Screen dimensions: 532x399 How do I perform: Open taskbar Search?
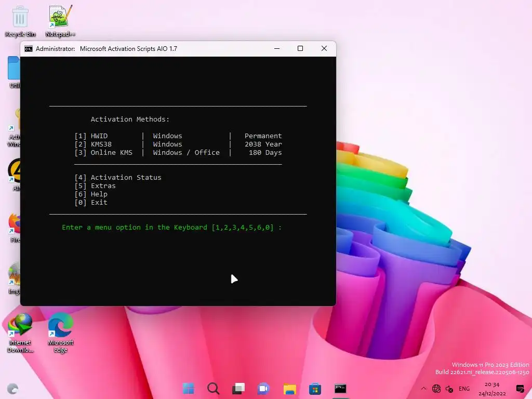click(213, 388)
